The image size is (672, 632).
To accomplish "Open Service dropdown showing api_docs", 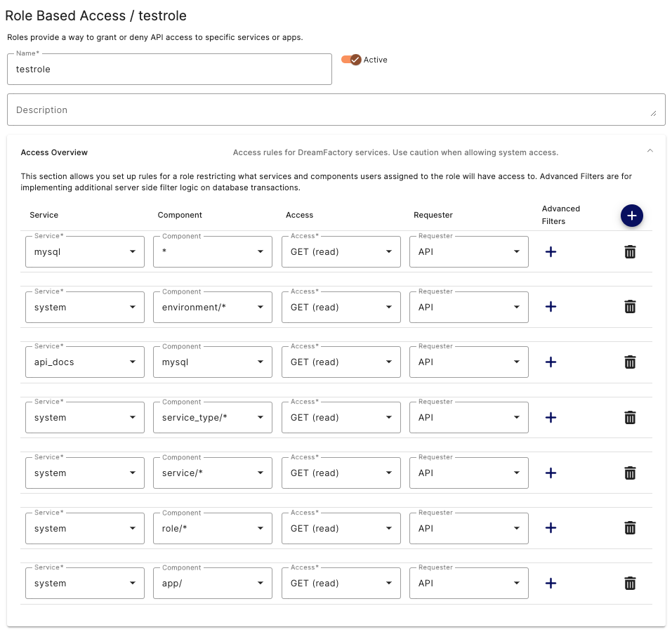I will click(85, 362).
